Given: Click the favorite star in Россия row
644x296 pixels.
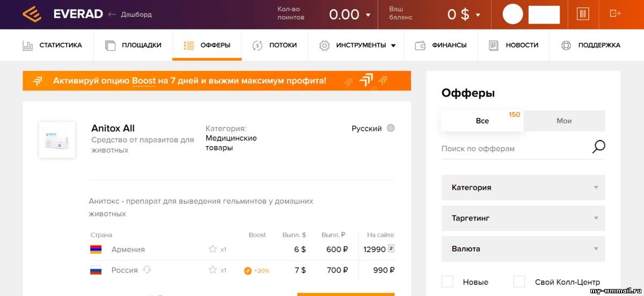Looking at the screenshot, I should pos(213,270).
